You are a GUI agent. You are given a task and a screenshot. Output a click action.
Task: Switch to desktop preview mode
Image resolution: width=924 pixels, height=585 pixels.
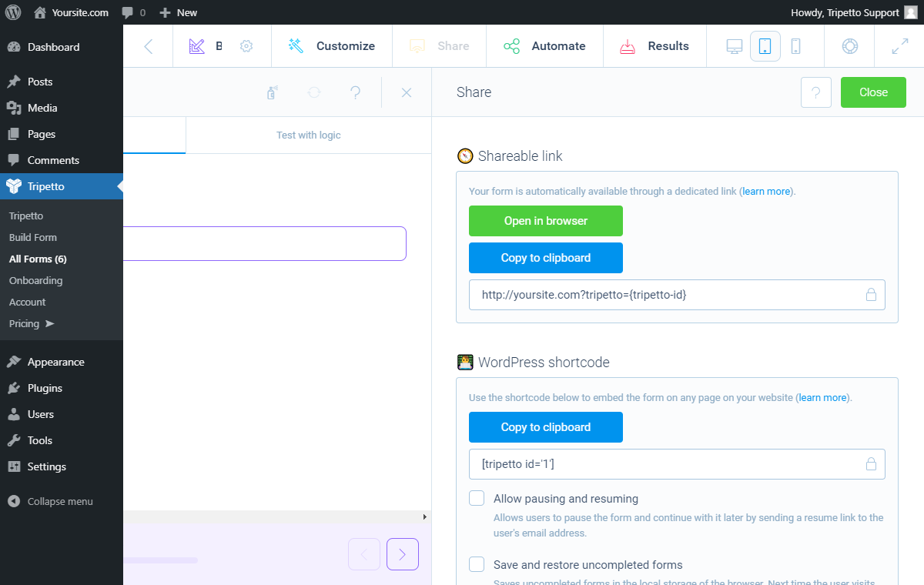735,46
